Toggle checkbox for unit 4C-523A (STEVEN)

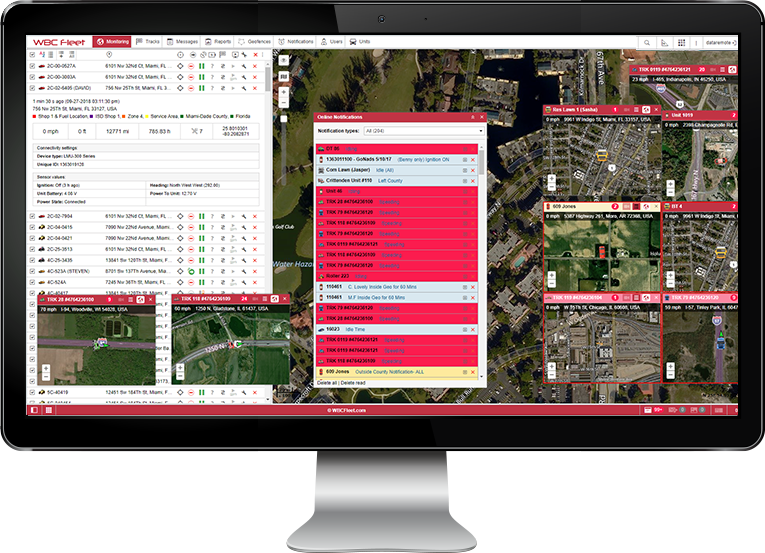(32, 271)
